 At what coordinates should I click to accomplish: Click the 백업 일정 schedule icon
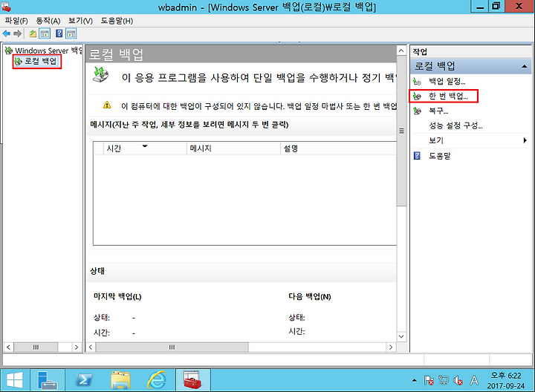(x=417, y=82)
